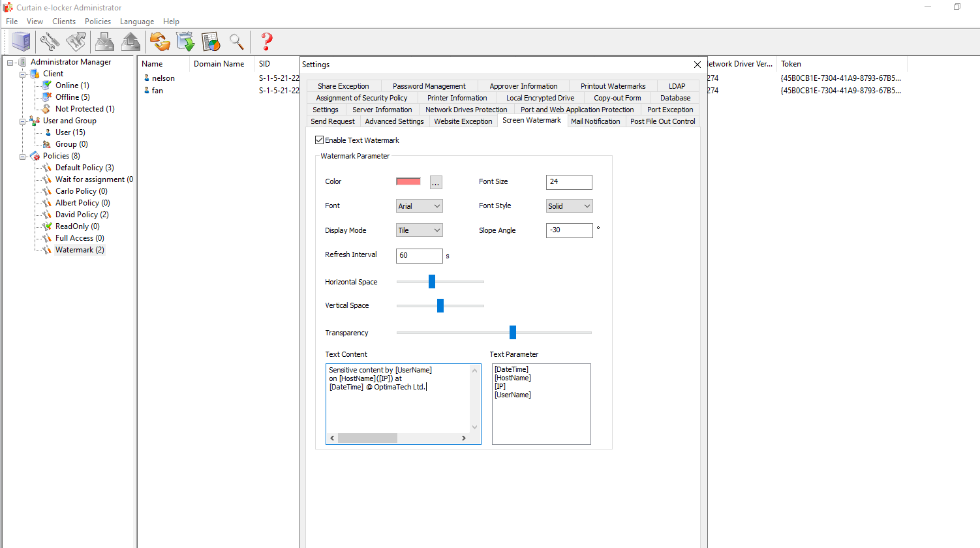This screenshot has width=980, height=548.
Task: Open the pie chart report icon
Action: click(211, 42)
